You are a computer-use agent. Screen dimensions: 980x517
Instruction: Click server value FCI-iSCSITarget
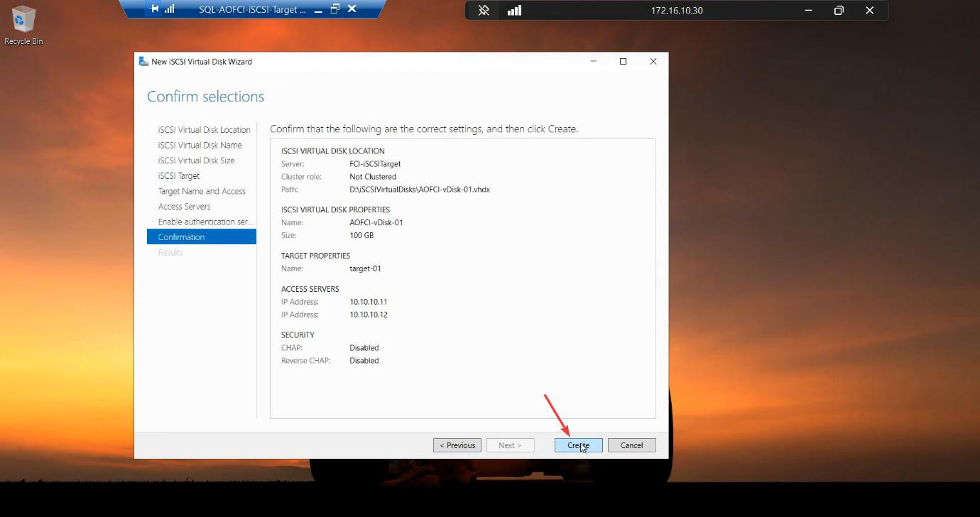point(375,164)
